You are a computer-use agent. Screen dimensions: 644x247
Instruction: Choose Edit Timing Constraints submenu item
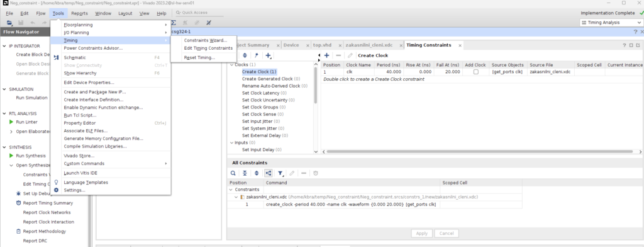208,48
